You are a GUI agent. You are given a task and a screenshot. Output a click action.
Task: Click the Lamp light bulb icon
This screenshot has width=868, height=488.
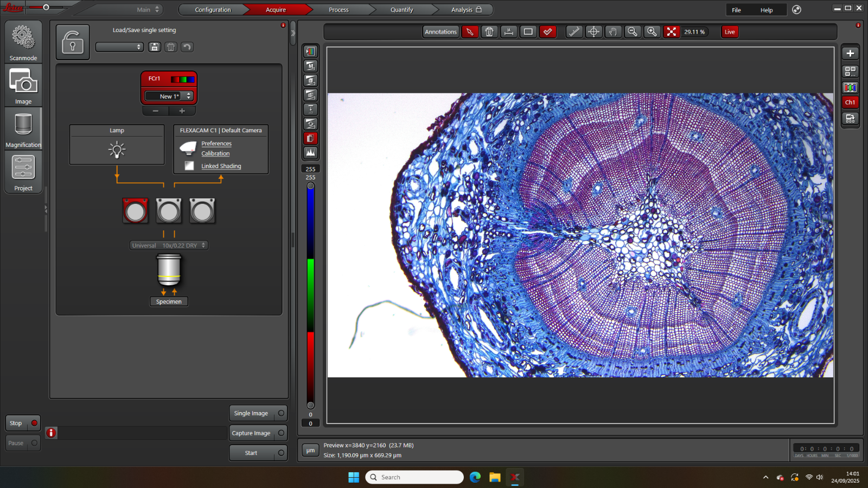(117, 150)
